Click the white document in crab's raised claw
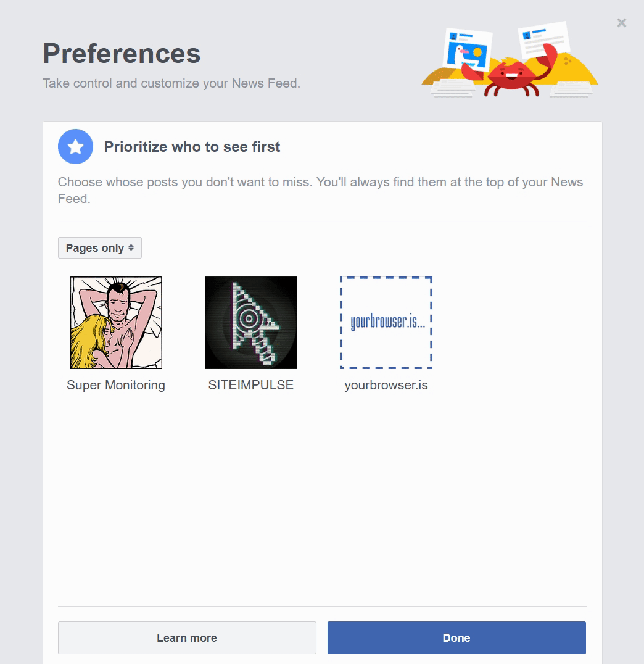The width and height of the screenshot is (644, 664). coord(543,39)
